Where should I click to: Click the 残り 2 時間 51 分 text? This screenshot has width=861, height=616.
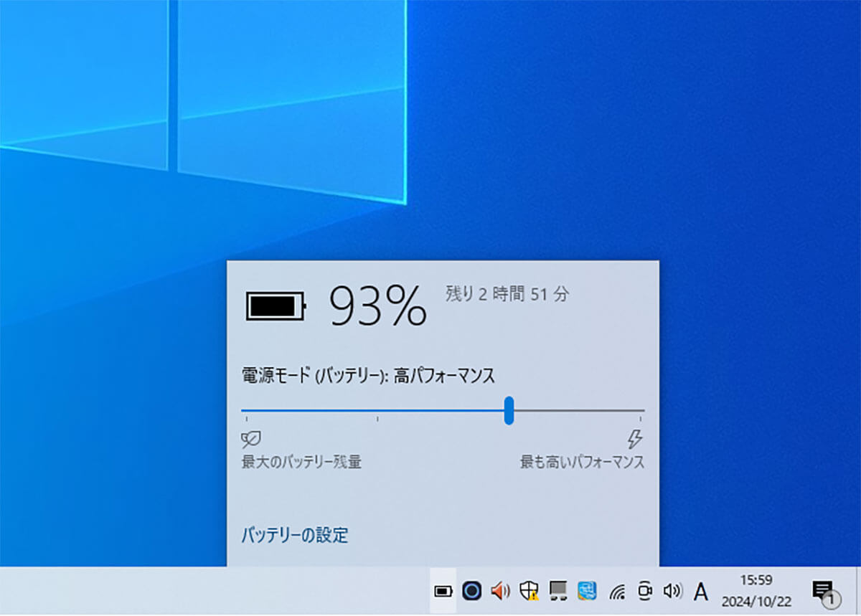coord(507,294)
